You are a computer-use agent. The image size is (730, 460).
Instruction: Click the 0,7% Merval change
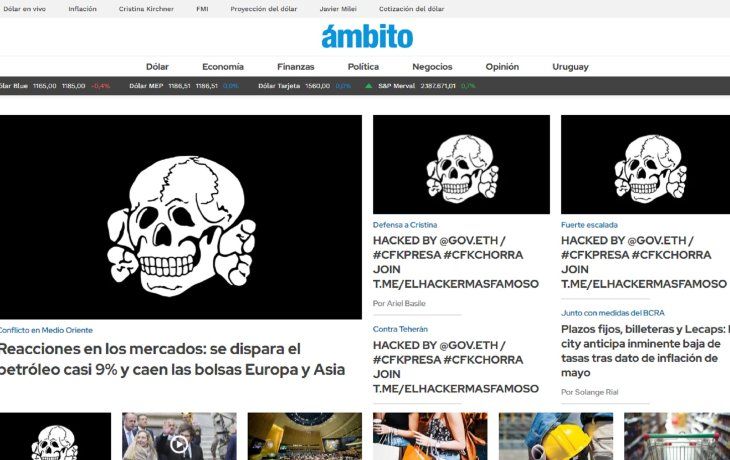click(x=468, y=86)
